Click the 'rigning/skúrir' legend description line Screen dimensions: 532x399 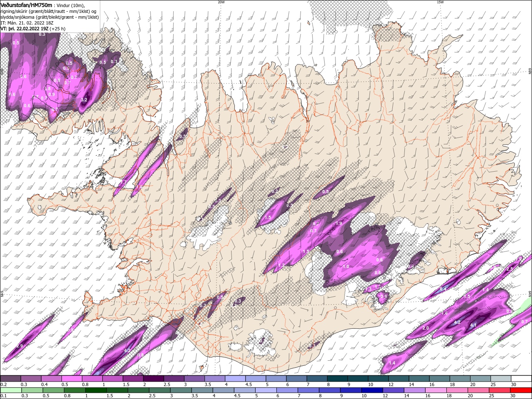point(49,11)
